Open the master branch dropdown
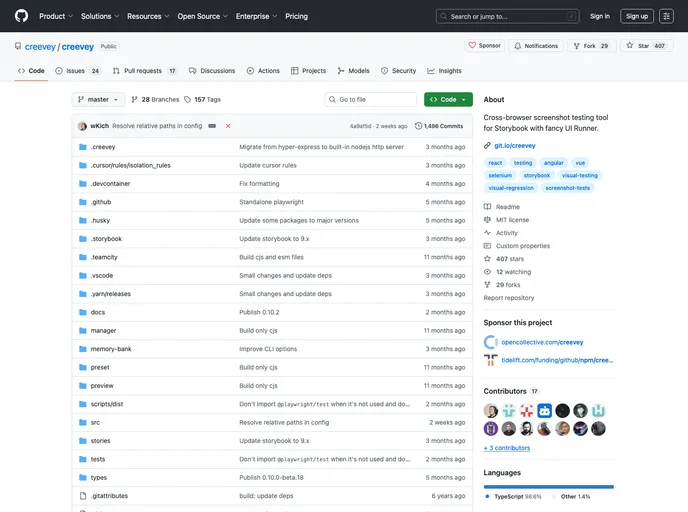The height and width of the screenshot is (512, 688). pos(98,100)
